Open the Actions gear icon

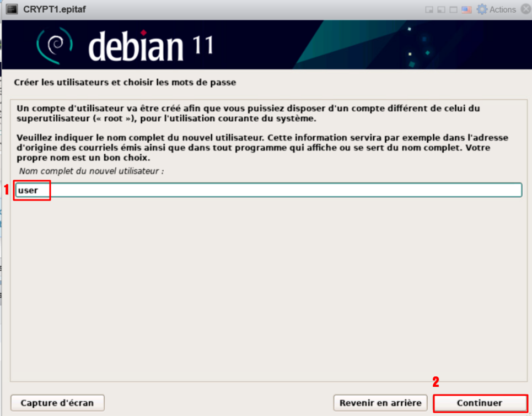pos(482,9)
